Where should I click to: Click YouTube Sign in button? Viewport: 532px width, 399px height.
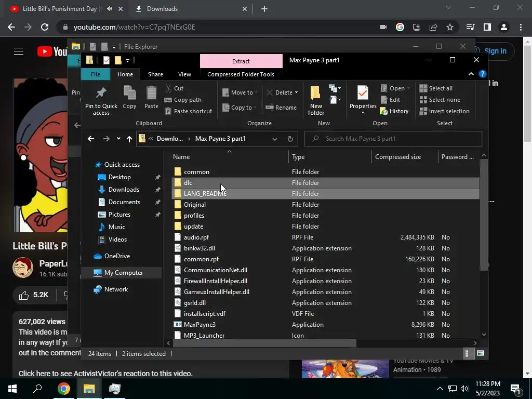(495, 51)
